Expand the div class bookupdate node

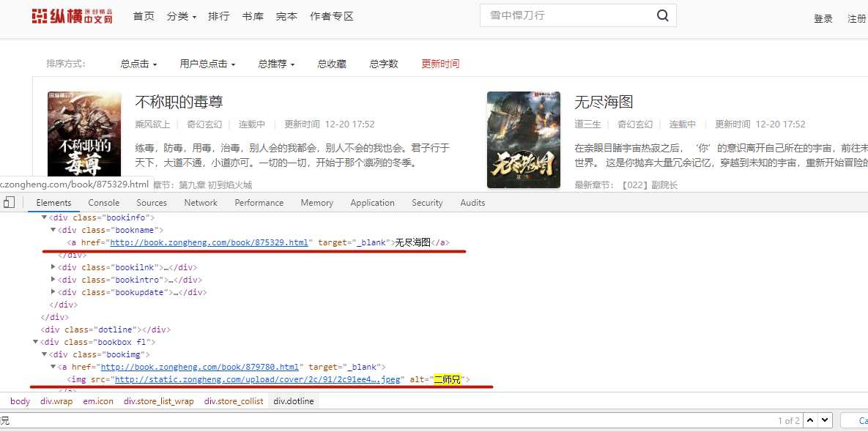point(53,292)
